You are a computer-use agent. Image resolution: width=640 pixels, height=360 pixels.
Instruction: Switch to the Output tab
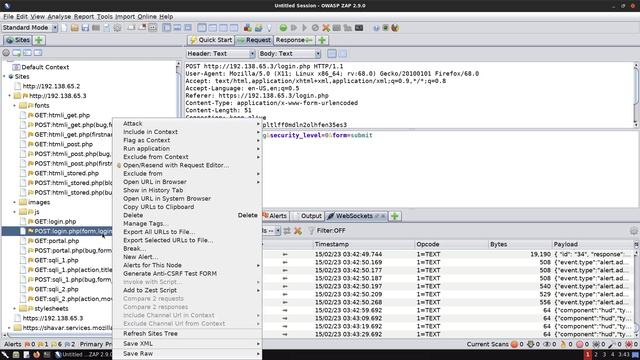[x=308, y=216]
